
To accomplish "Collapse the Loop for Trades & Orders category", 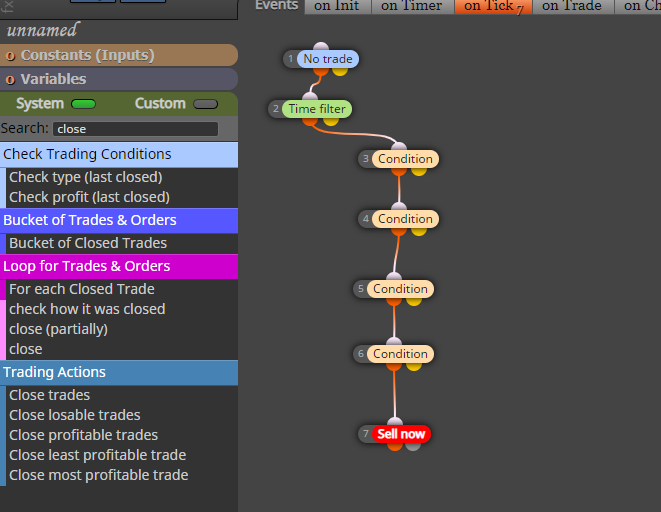I will pyautogui.click(x=119, y=266).
